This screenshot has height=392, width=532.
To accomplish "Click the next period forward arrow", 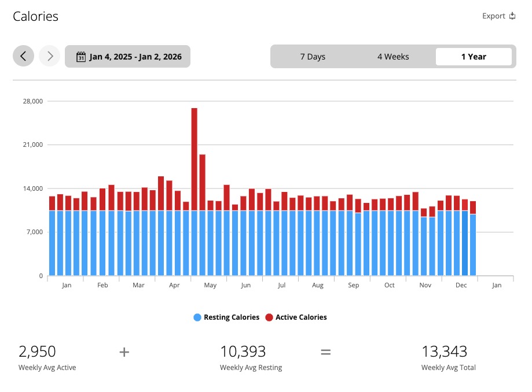I will point(50,56).
